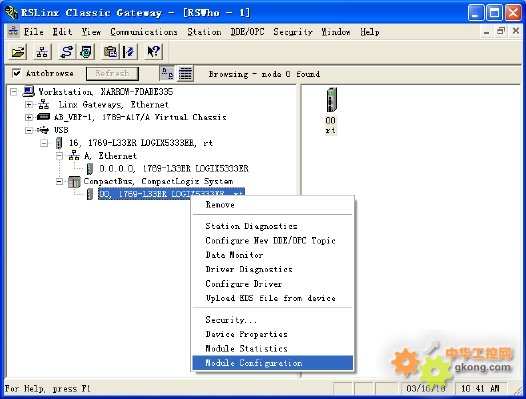Expand the Linx Gateways, Ethernet node
Image resolution: width=526 pixels, height=399 pixels.
tap(29, 105)
